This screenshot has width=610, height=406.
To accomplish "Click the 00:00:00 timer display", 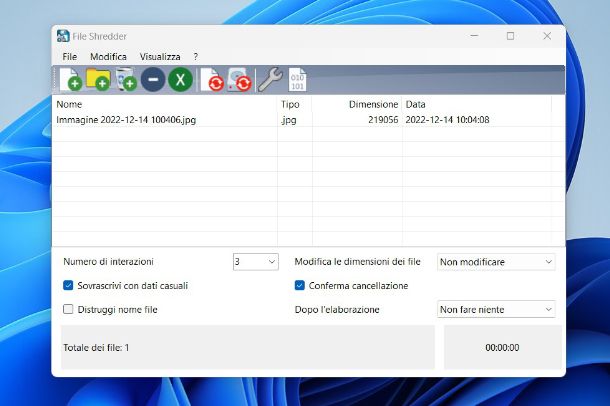I will tap(502, 348).
